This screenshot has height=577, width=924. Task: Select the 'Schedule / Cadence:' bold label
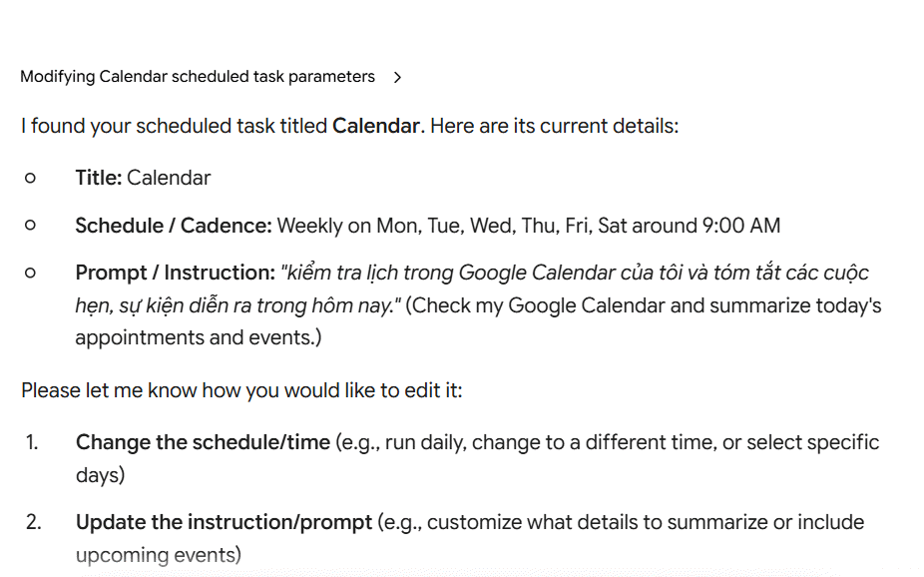click(x=174, y=226)
